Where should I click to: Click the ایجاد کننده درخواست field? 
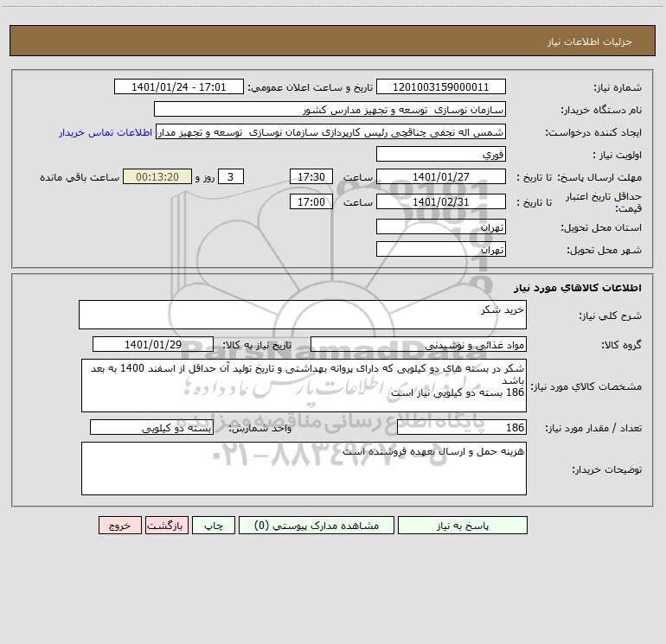(331, 131)
